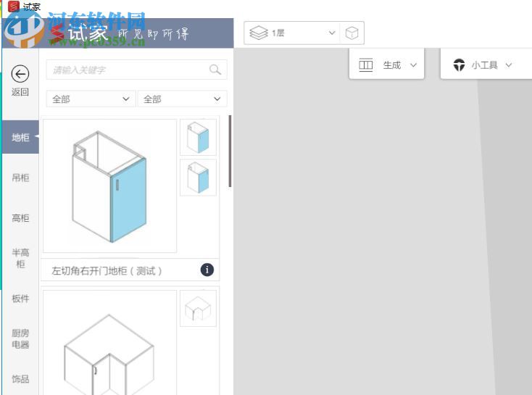Select the 吊柜 category tab
The image size is (532, 395).
point(20,178)
